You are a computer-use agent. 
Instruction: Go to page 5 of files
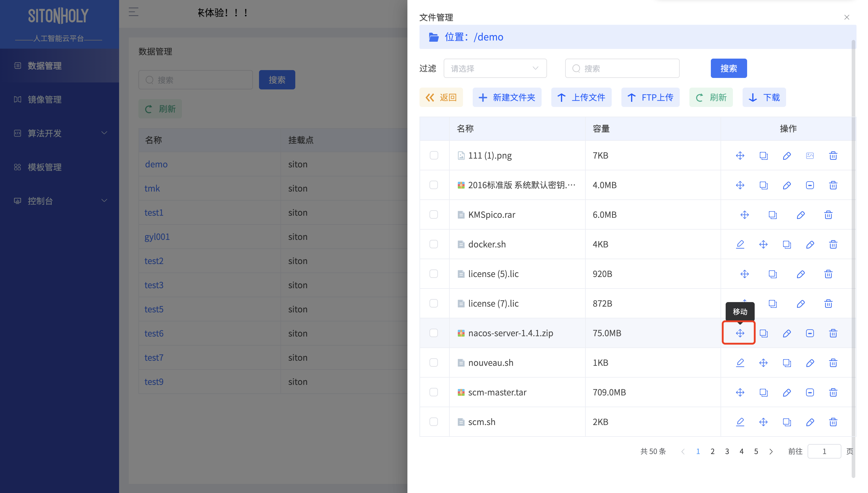(756, 451)
